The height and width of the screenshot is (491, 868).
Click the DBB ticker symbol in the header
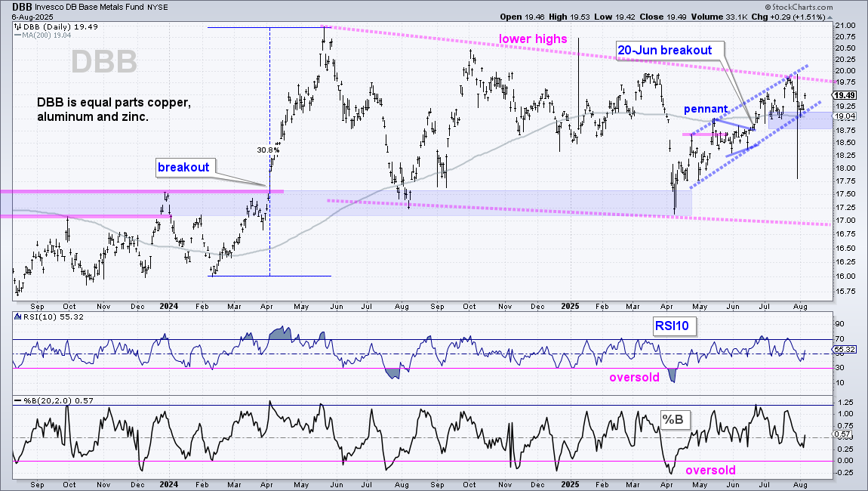click(x=22, y=8)
